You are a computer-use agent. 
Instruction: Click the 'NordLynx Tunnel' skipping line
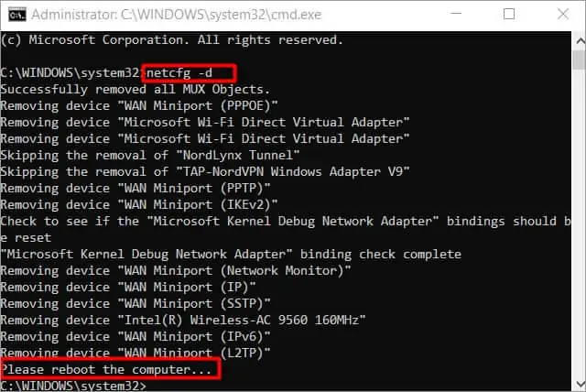[x=149, y=155]
